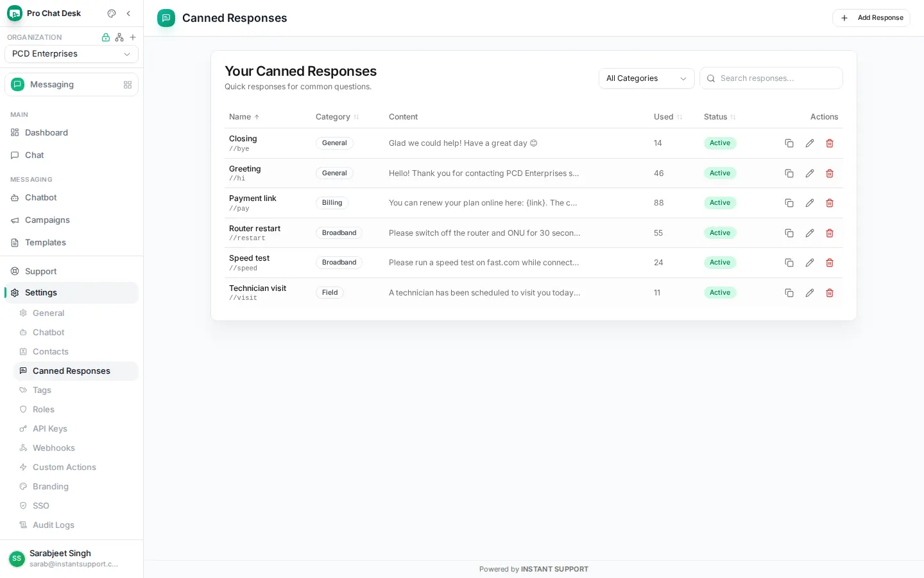Viewport: 924px width, 578px height.
Task: Open the PCD Enterprises organization dropdown
Action: 71,54
